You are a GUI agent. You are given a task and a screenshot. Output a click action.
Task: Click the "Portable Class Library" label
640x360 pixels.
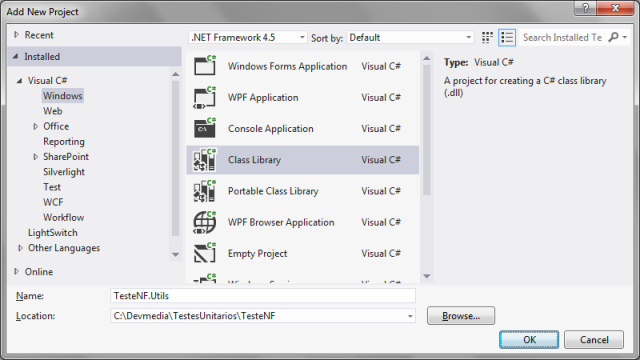(x=273, y=191)
